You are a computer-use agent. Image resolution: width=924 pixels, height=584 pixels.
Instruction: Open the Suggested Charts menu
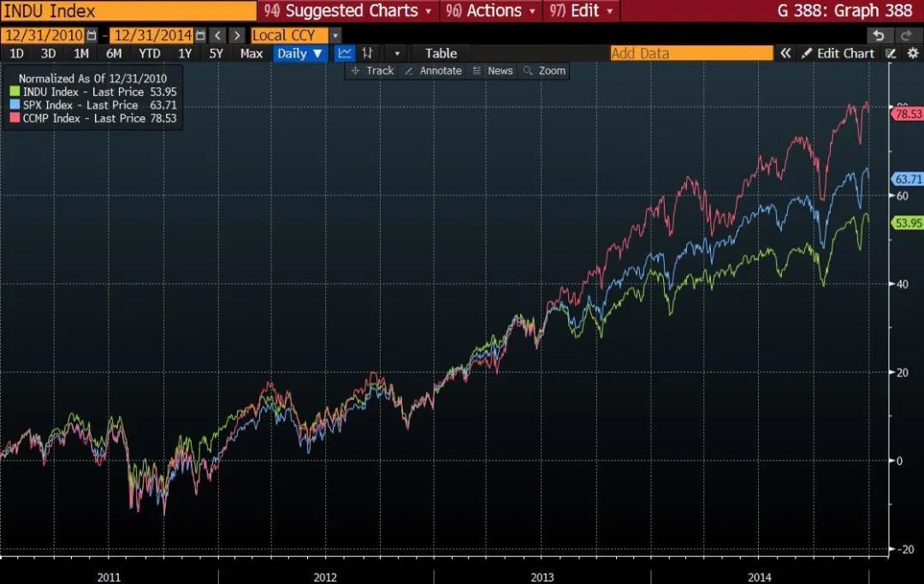pos(347,10)
